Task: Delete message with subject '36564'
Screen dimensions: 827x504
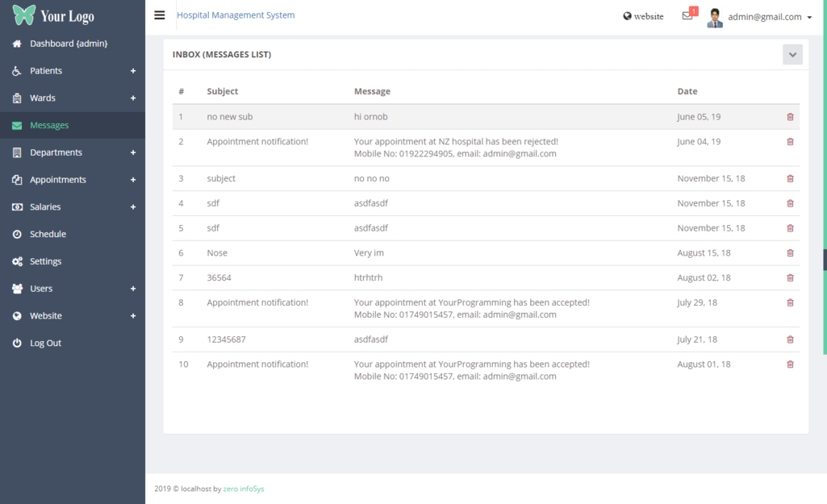Action: pos(790,278)
